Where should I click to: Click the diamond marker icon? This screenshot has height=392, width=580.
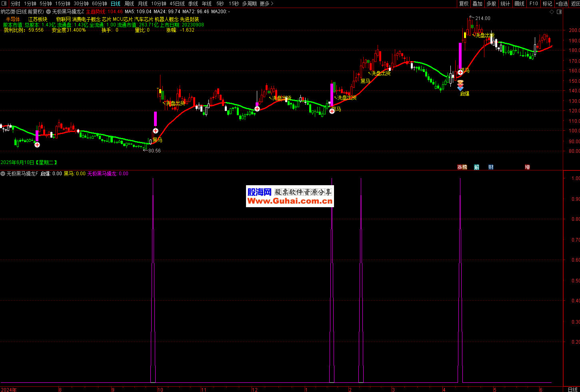pyautogui.click(x=552, y=12)
